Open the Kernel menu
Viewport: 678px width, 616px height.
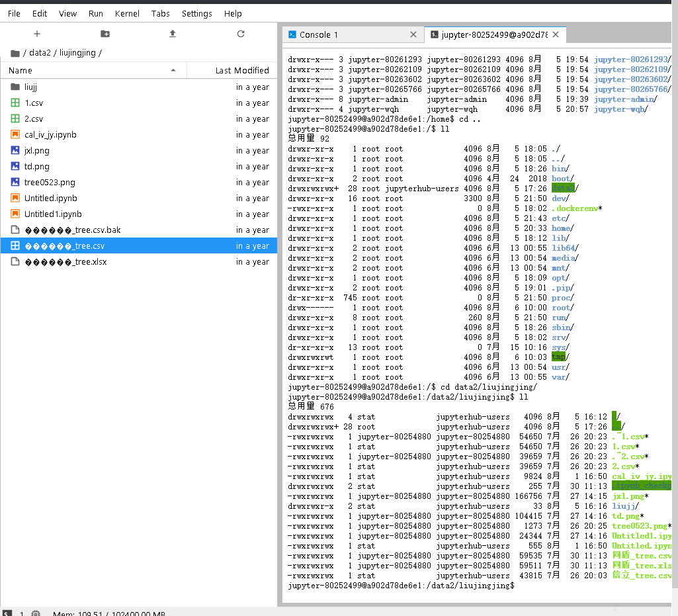[x=126, y=13]
